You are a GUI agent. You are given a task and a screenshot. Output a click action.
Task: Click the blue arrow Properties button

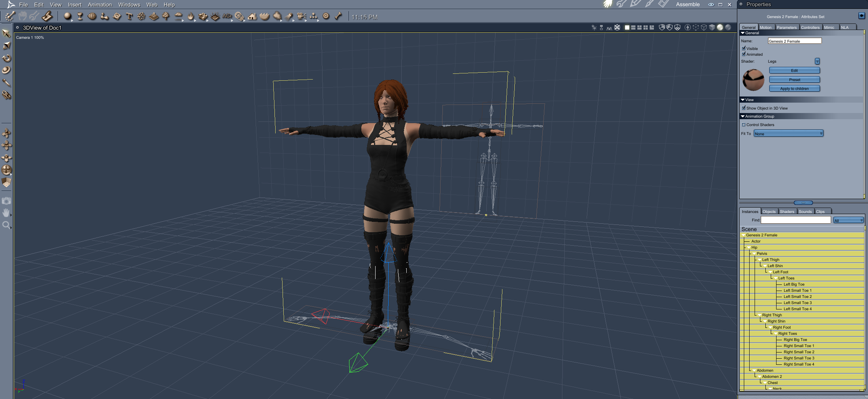click(861, 16)
